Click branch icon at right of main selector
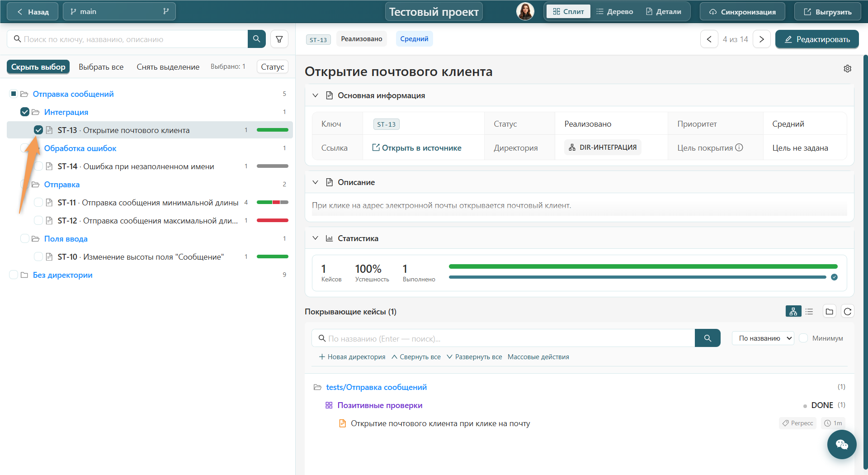This screenshot has width=868, height=475. pos(166,12)
